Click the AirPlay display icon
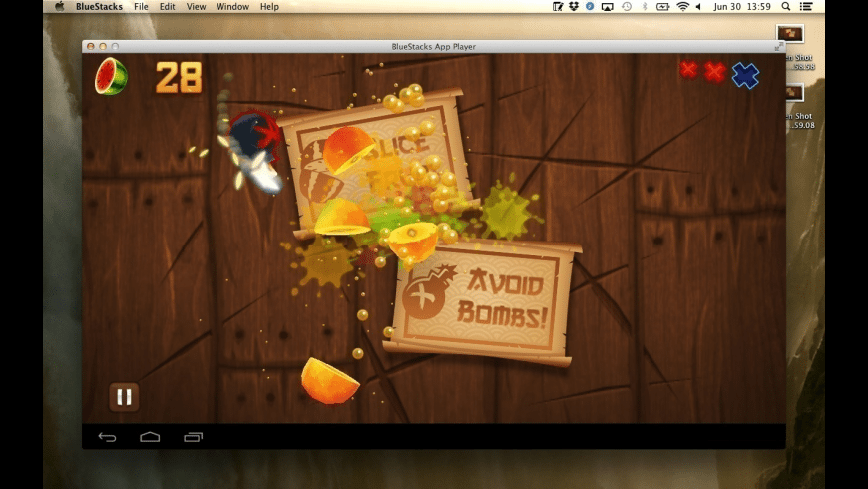 (608, 7)
